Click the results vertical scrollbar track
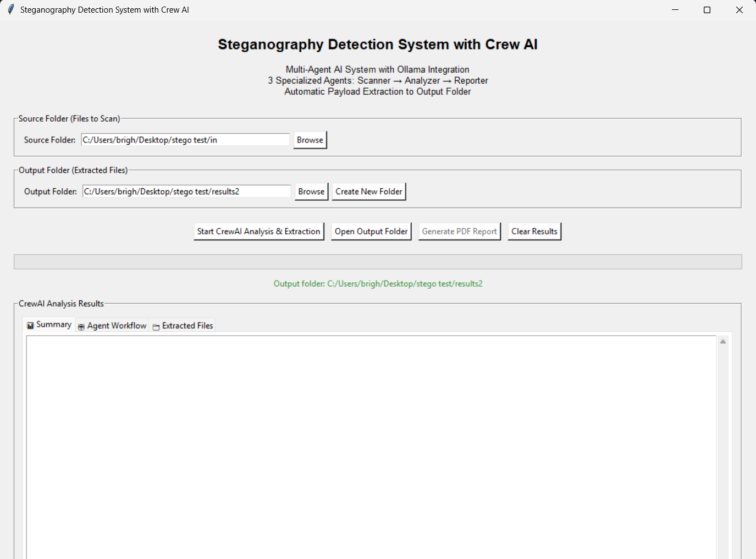 click(x=723, y=451)
